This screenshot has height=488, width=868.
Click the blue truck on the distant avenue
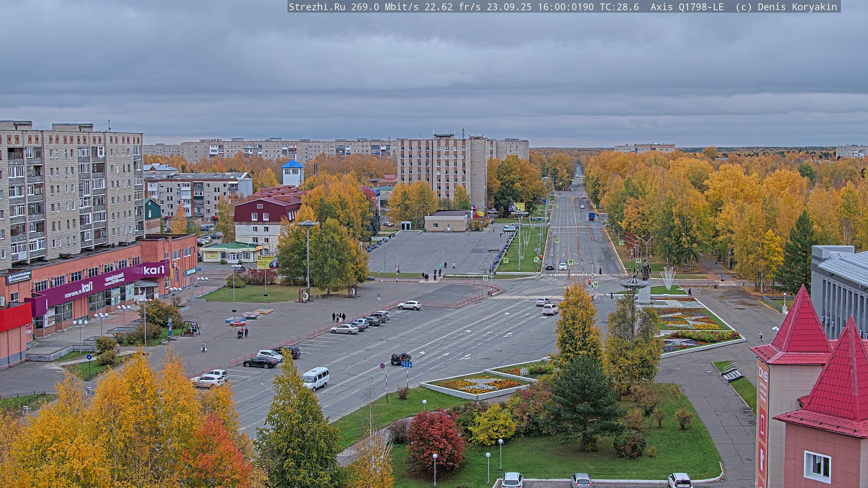pyautogui.click(x=592, y=216)
